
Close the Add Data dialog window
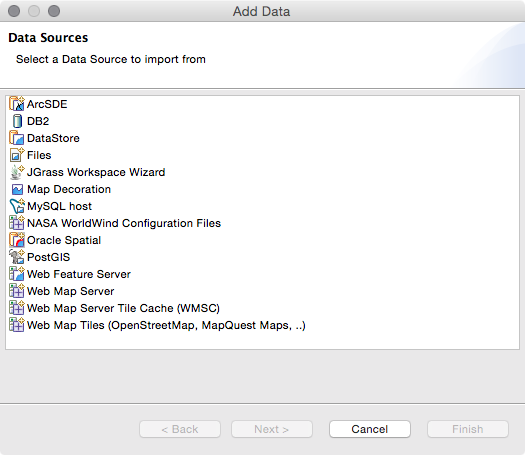click(x=14, y=11)
